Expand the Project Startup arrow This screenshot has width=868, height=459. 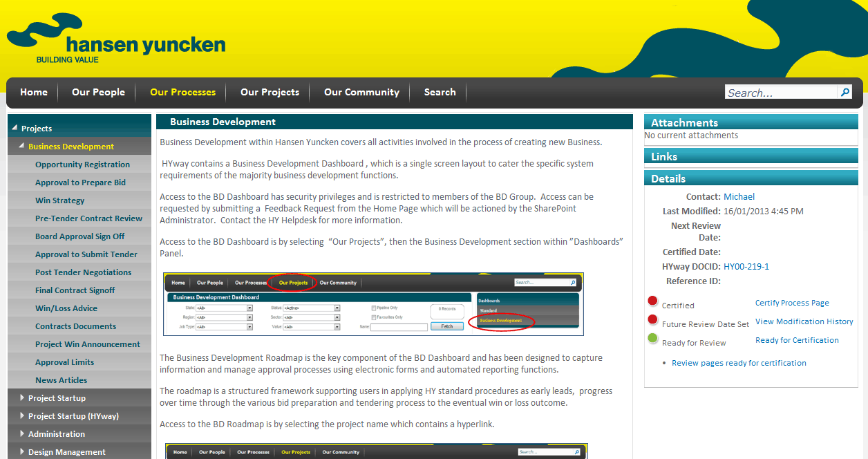tap(22, 397)
